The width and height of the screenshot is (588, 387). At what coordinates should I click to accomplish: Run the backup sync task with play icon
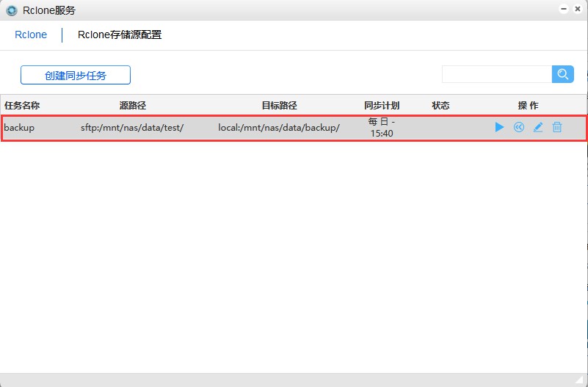[x=499, y=128]
